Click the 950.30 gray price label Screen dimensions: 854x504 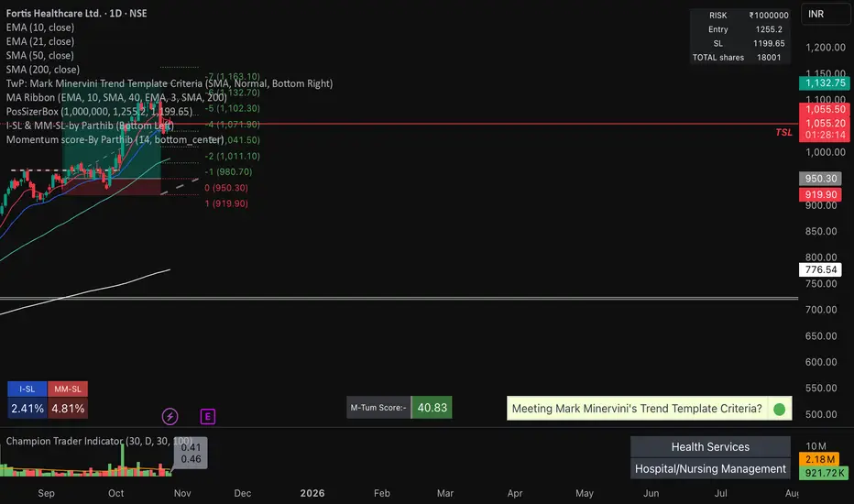[820, 178]
